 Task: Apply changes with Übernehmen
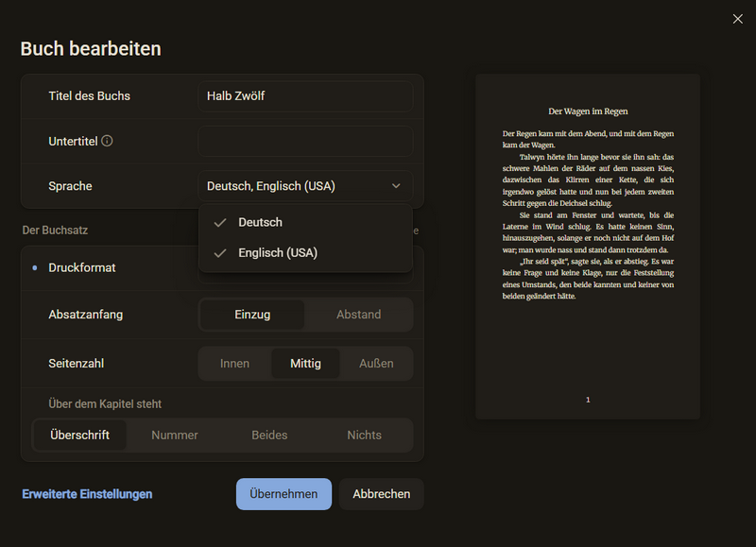pyautogui.click(x=284, y=494)
